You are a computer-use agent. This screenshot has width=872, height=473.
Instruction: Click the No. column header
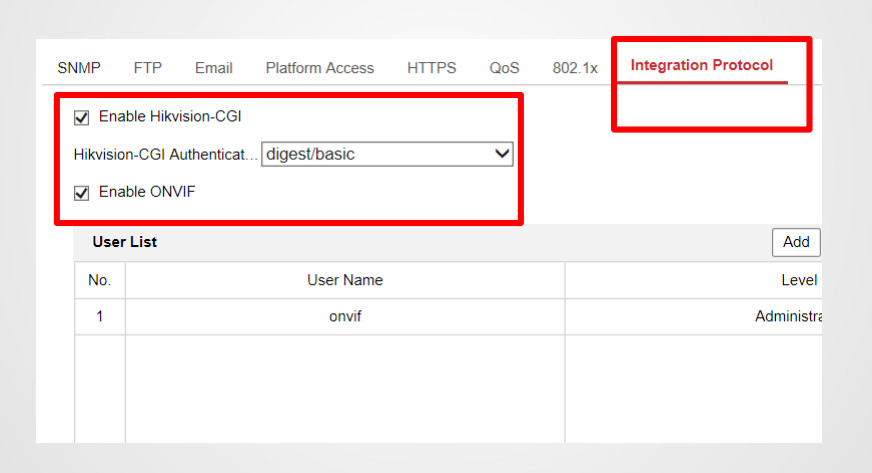click(x=100, y=280)
